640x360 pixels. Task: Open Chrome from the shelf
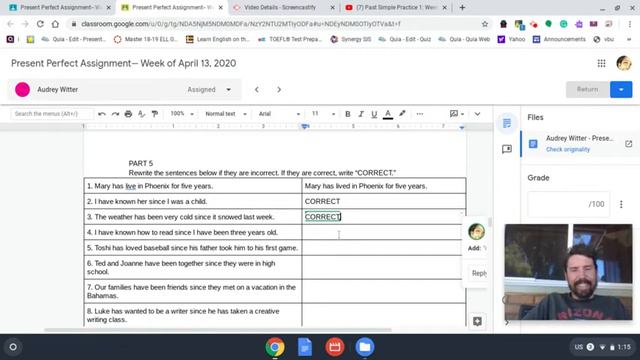[x=275, y=347]
